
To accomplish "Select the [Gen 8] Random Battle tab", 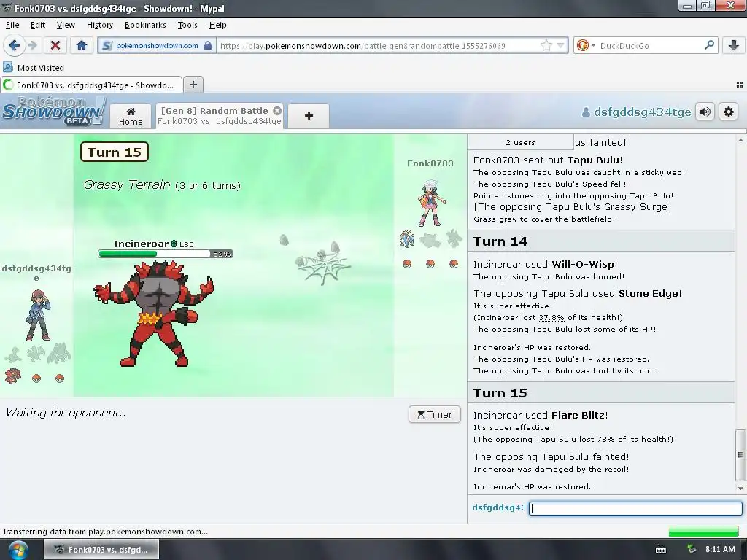I will pyautogui.click(x=220, y=116).
